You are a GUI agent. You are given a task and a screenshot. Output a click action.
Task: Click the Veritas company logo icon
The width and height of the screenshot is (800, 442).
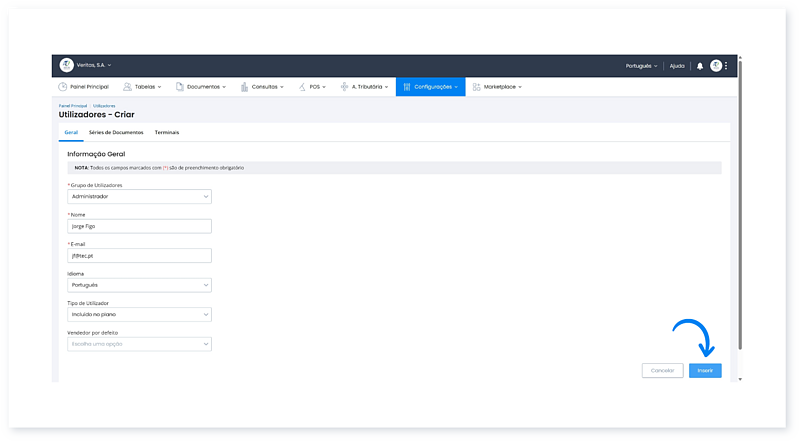[66, 65]
